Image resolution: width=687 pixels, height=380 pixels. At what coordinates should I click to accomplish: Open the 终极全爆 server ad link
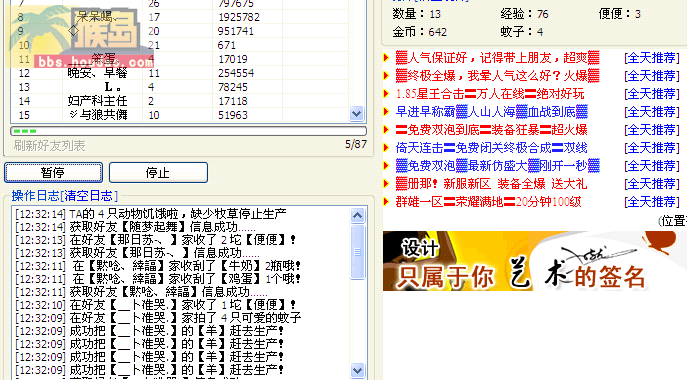pyautogui.click(x=497, y=76)
